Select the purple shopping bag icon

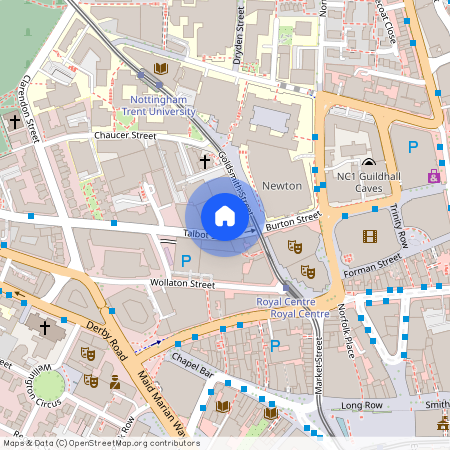(x=434, y=176)
